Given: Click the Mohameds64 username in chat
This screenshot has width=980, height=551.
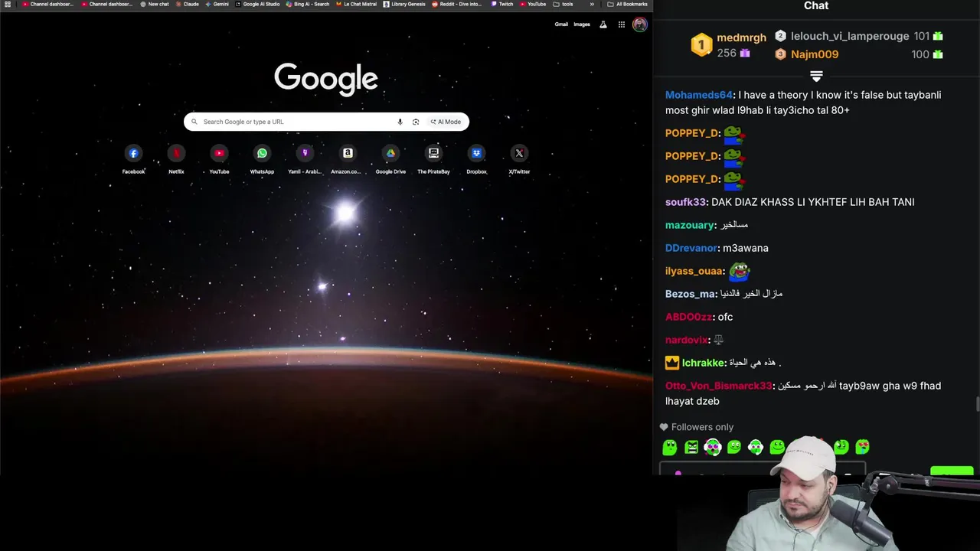Looking at the screenshot, I should click(x=699, y=95).
